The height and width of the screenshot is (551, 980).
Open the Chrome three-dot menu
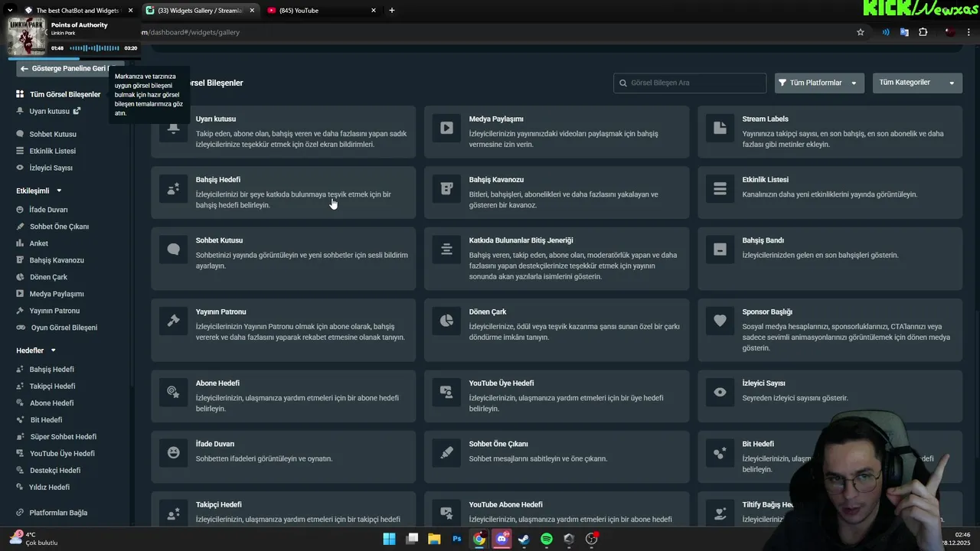point(968,32)
